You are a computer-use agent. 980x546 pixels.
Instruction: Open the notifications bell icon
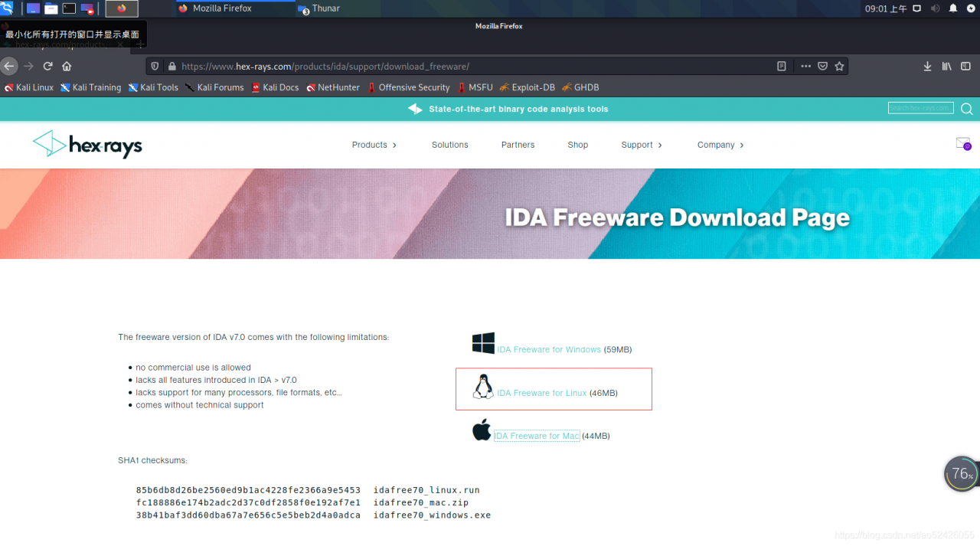953,8
